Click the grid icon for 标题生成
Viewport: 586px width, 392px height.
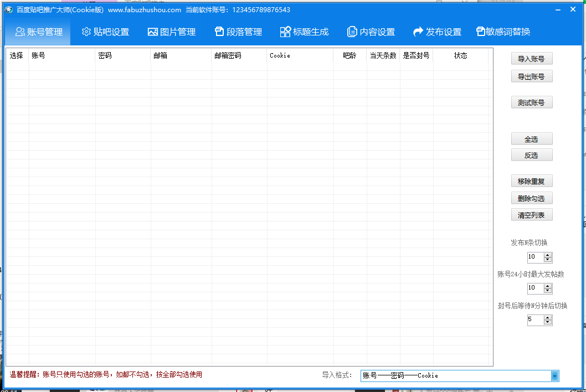click(285, 32)
